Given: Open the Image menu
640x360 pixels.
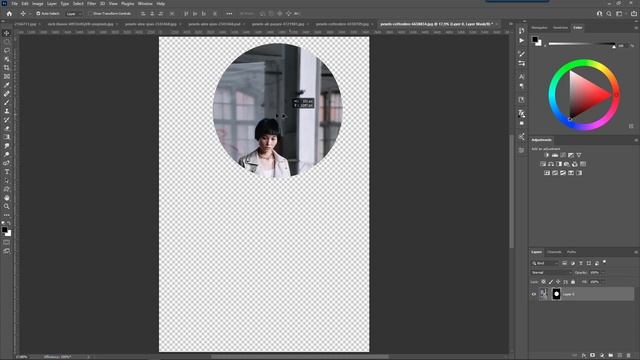Looking at the screenshot, I should point(38,4).
